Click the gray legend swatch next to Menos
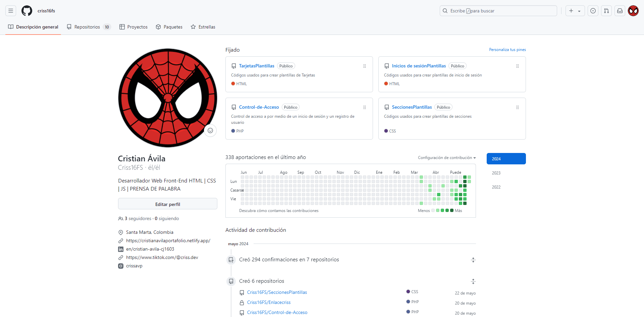 (x=433, y=210)
